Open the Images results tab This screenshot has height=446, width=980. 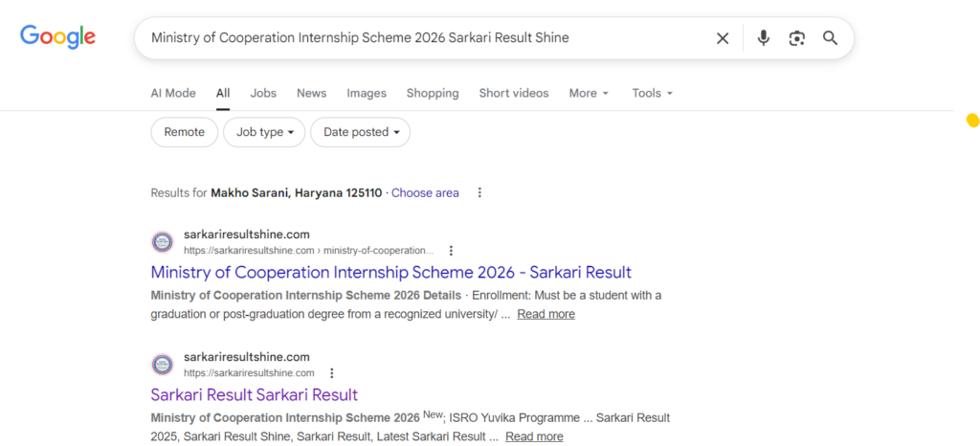367,93
